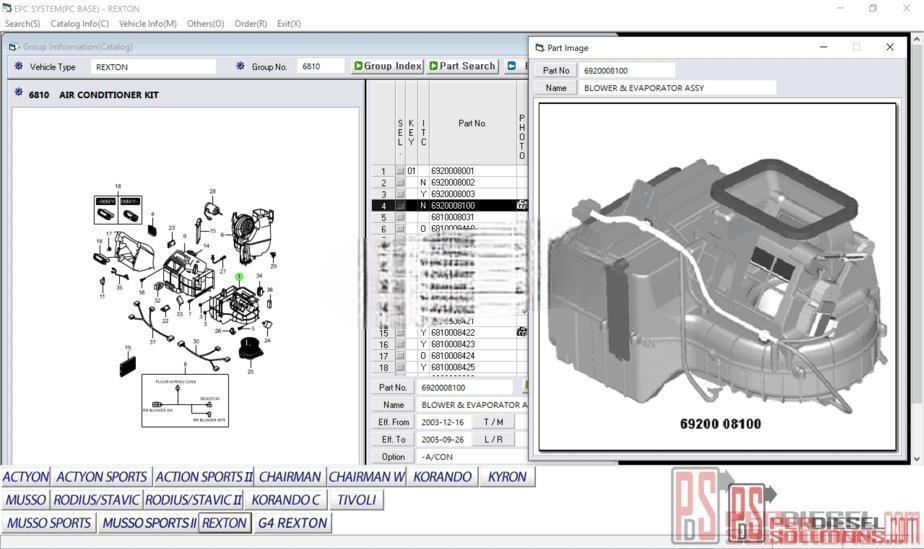Tick select box for part 6920008002
Screen dimensions: 924x549
pyautogui.click(x=400, y=183)
